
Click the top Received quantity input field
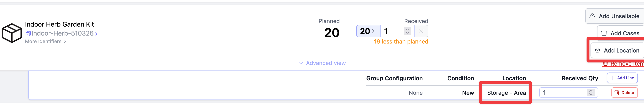(393, 31)
